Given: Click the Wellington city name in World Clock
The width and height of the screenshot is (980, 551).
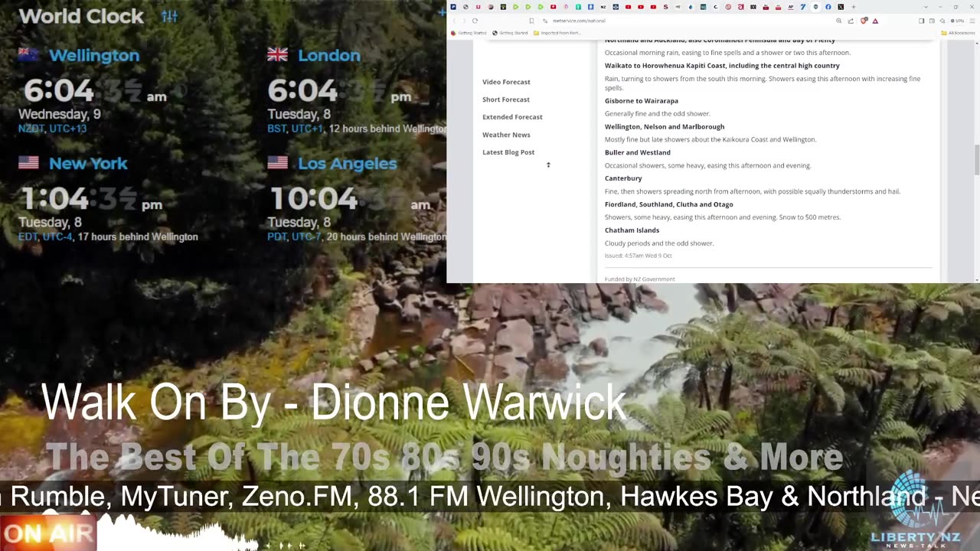Looking at the screenshot, I should (94, 55).
